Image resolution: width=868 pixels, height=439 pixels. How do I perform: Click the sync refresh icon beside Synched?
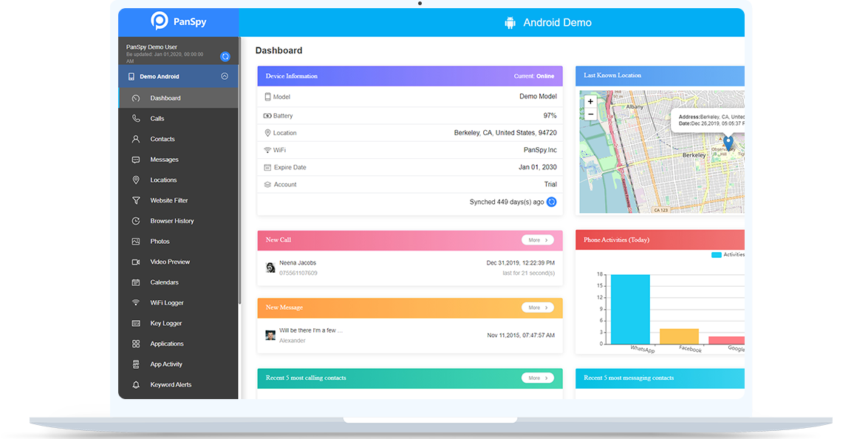coord(551,202)
